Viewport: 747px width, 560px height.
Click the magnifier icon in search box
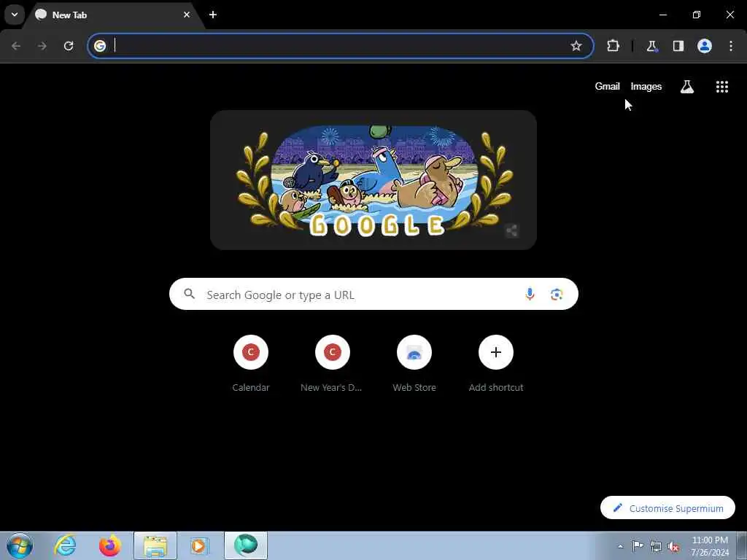[x=190, y=294]
